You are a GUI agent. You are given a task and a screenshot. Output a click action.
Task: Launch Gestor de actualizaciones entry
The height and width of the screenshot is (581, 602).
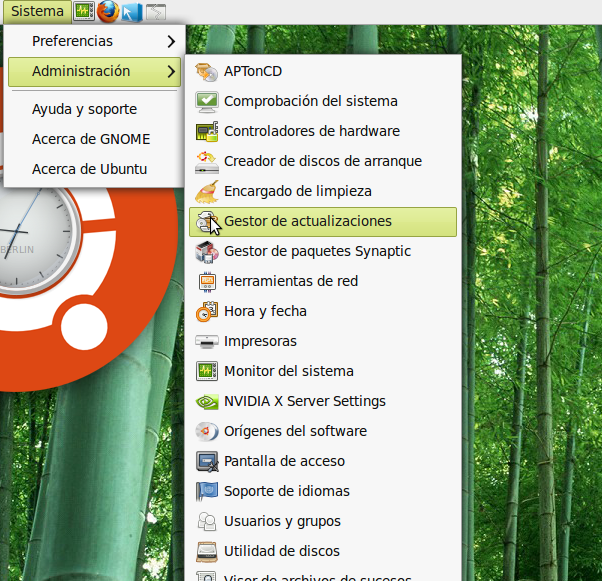pos(323,222)
